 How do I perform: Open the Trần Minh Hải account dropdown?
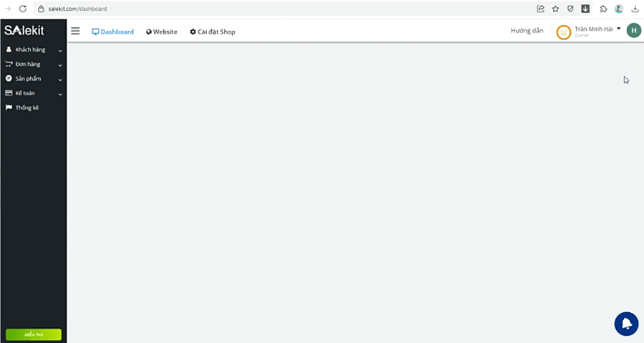[x=597, y=29]
